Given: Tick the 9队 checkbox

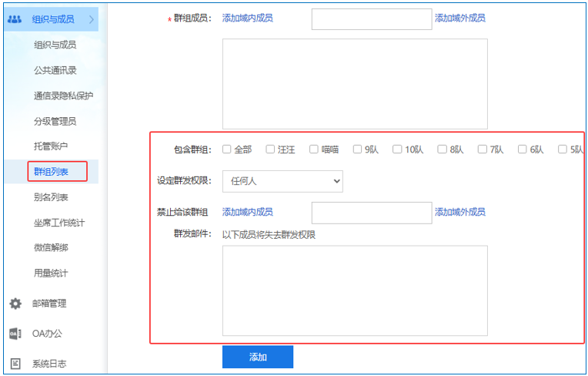Looking at the screenshot, I should click(357, 149).
